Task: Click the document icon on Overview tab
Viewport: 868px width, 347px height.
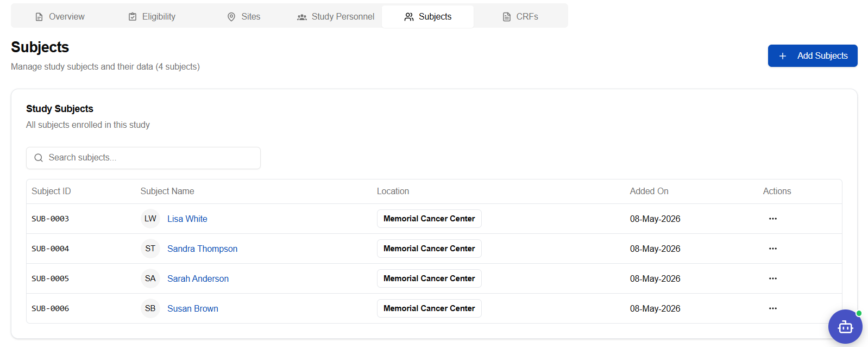Action: (39, 17)
